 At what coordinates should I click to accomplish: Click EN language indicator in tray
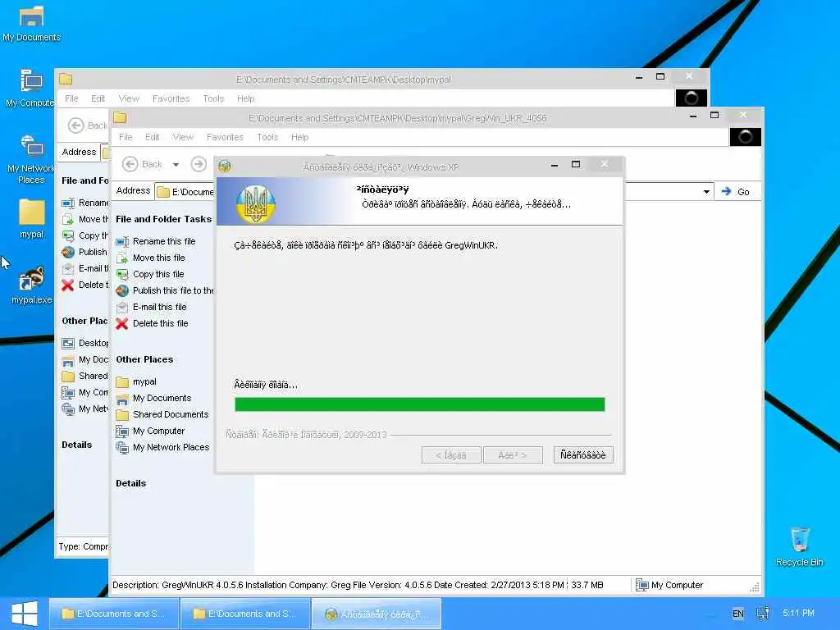coord(737,614)
